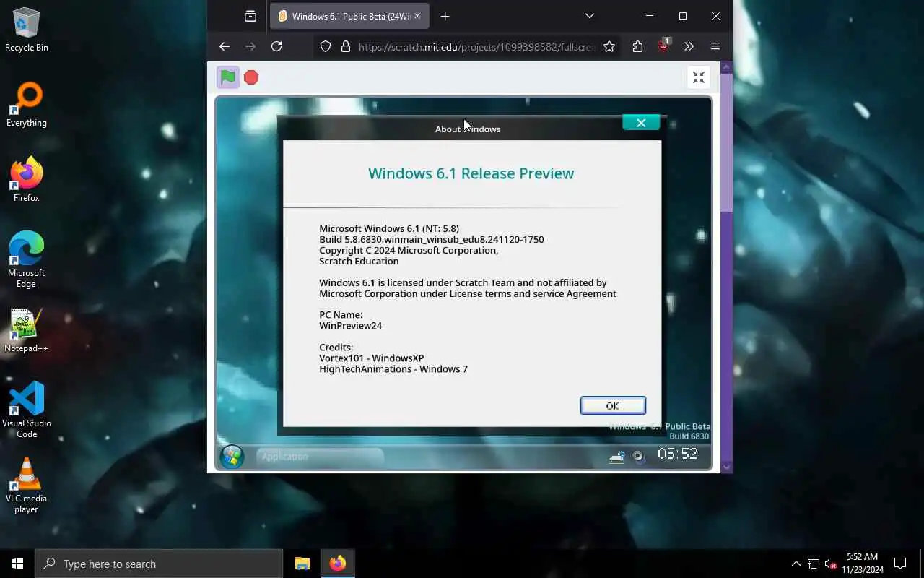Open VLC media player shortcut
924x578 pixels.
[x=27, y=485]
